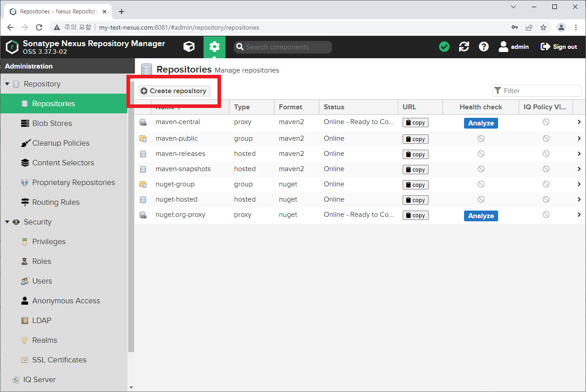Open the Browse cube icon in header
Image resolution: width=586 pixels, height=392 pixels.
point(189,47)
